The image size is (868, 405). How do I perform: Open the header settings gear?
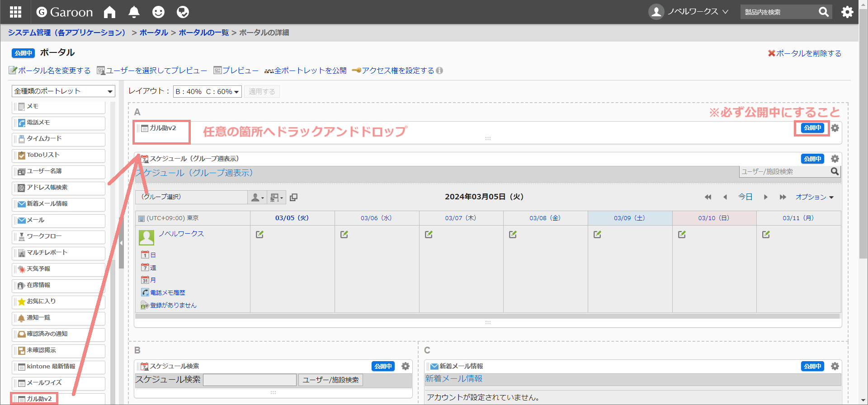pos(847,12)
